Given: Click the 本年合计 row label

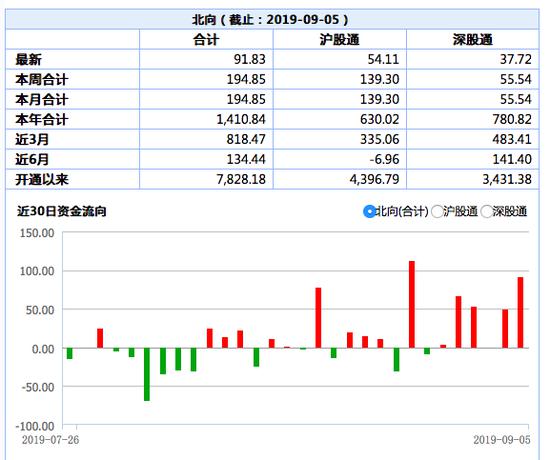Looking at the screenshot, I should [x=41, y=119].
